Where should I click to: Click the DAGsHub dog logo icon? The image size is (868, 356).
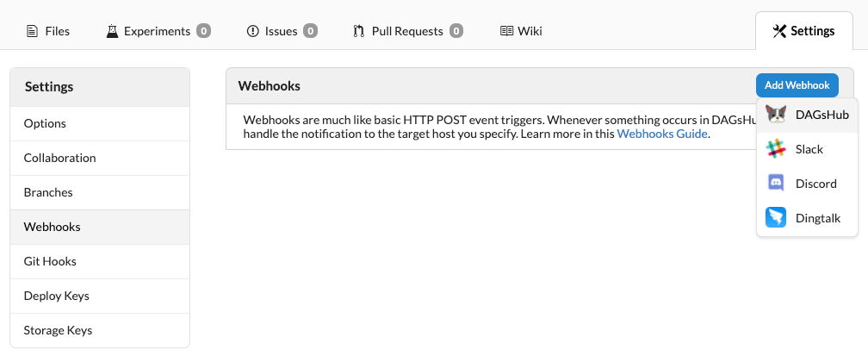click(776, 115)
